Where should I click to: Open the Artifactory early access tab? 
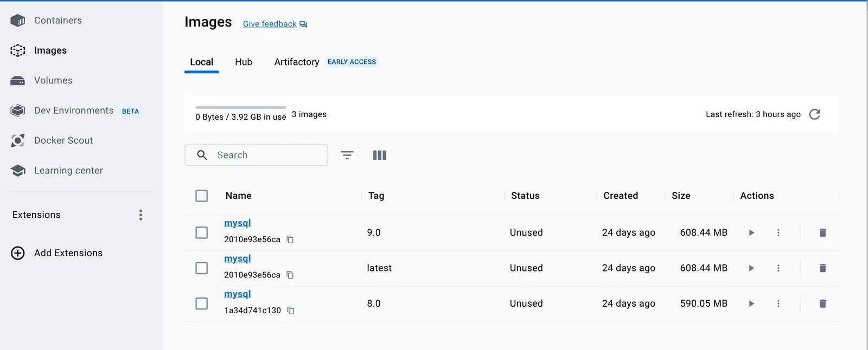296,62
